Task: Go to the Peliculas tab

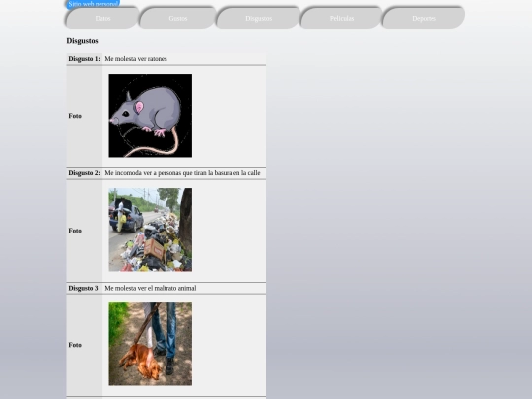Action: point(342,18)
